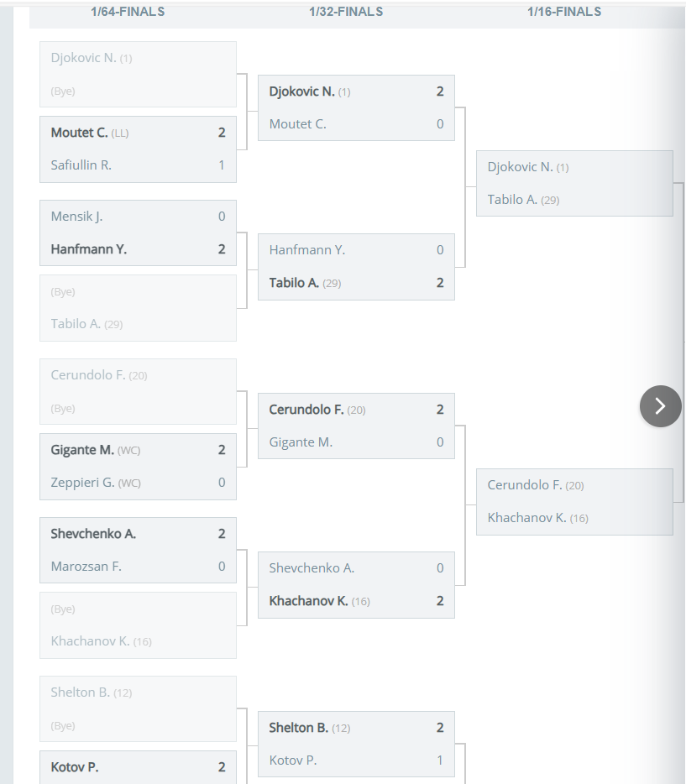Open Shevchenko A. vs Khachanov K. match
This screenshot has width=686, height=784.
pyautogui.click(x=356, y=585)
